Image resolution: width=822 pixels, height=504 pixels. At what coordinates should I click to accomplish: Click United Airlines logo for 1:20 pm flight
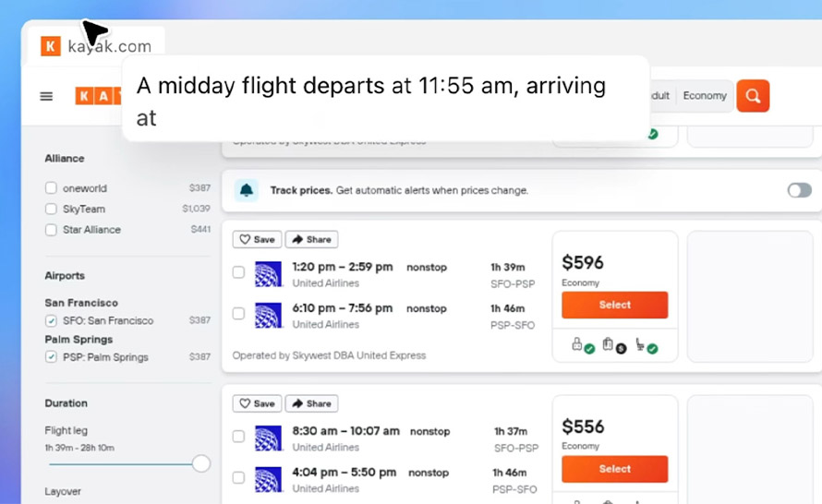pyautogui.click(x=268, y=274)
